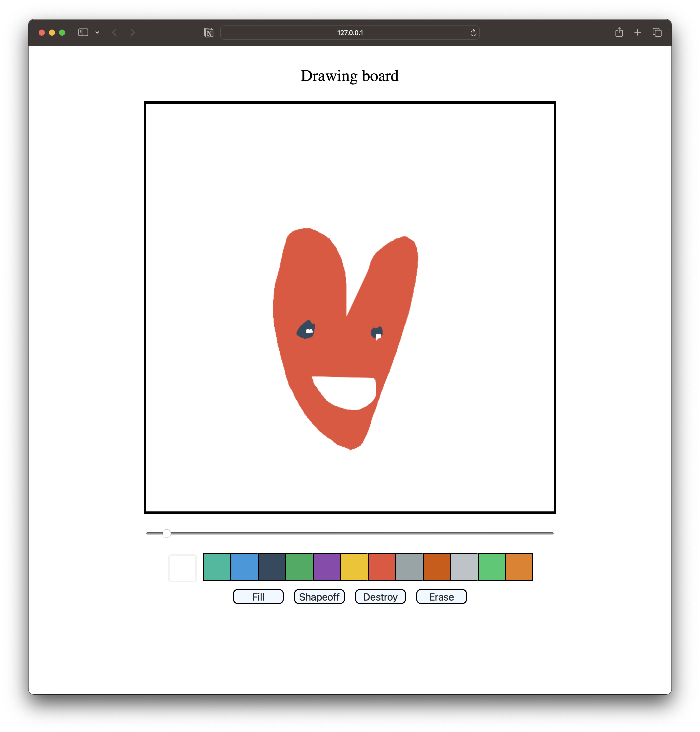The image size is (700, 732).
Task: Toggle the Shapeoff button
Action: [319, 597]
